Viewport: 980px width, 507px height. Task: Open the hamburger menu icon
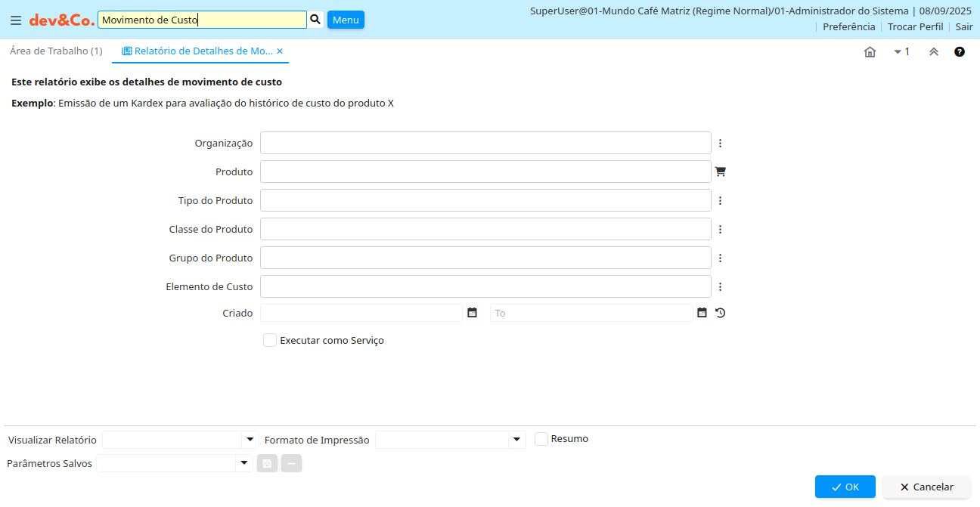pos(16,20)
